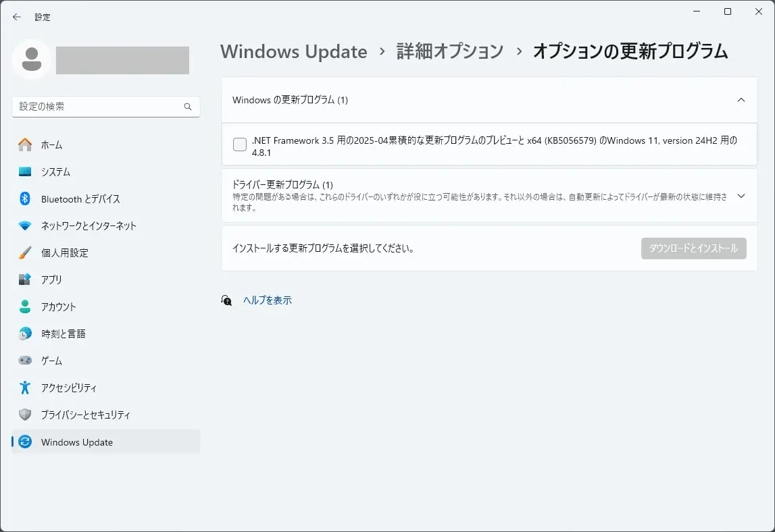Go to Windows Update breadcrumb
Screen dimensions: 775x532
(294, 51)
